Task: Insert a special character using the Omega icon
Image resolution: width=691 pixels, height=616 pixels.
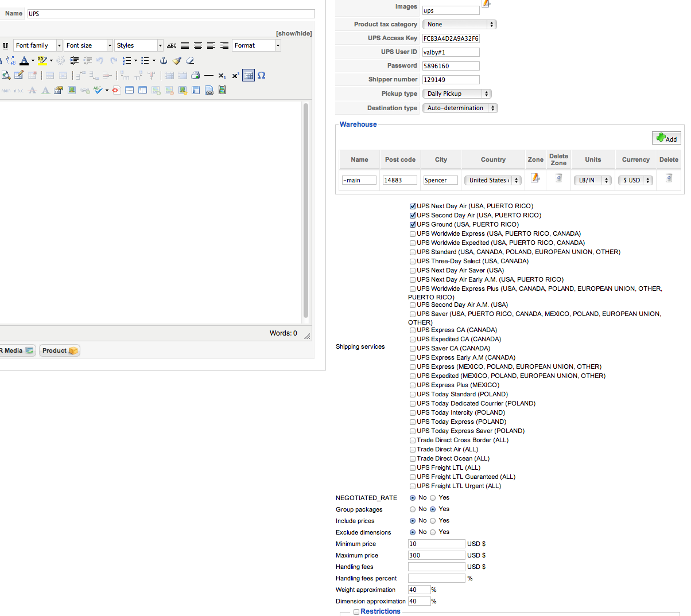Action: click(x=262, y=75)
